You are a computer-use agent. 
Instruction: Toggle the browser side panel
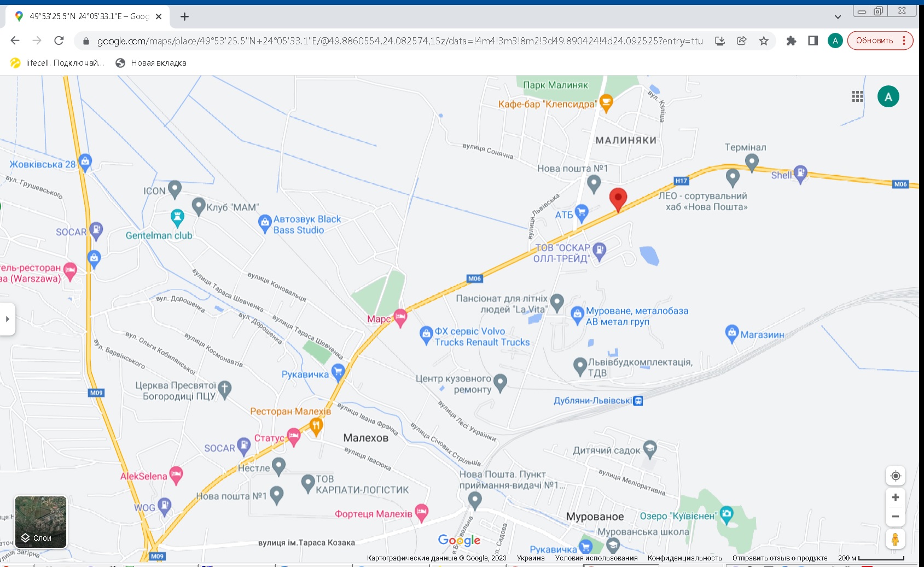813,40
